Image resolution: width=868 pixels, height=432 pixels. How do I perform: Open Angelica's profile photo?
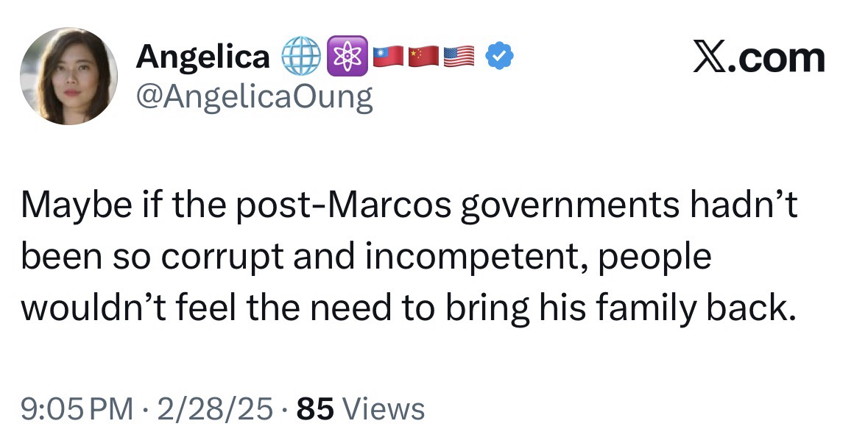tap(68, 76)
